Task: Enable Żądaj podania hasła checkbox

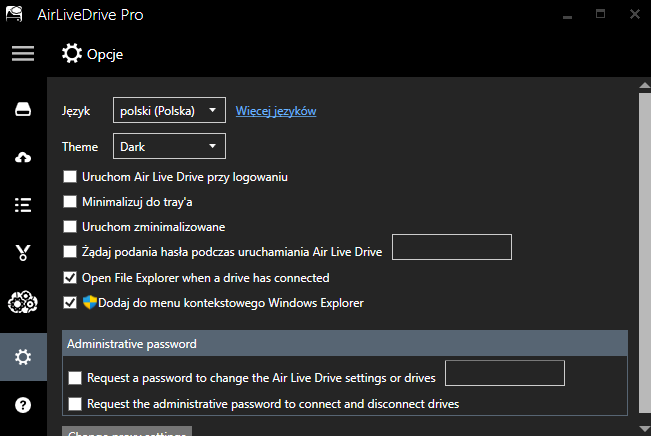Action: [70, 252]
